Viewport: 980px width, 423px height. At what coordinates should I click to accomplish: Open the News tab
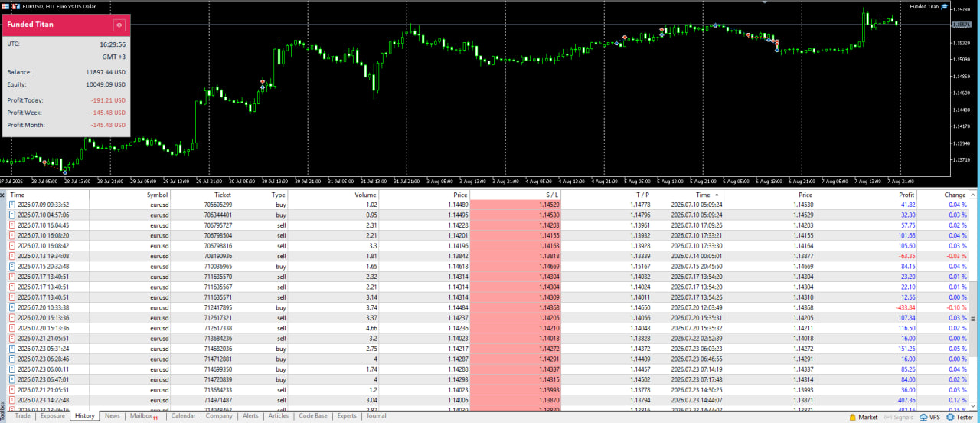[113, 416]
